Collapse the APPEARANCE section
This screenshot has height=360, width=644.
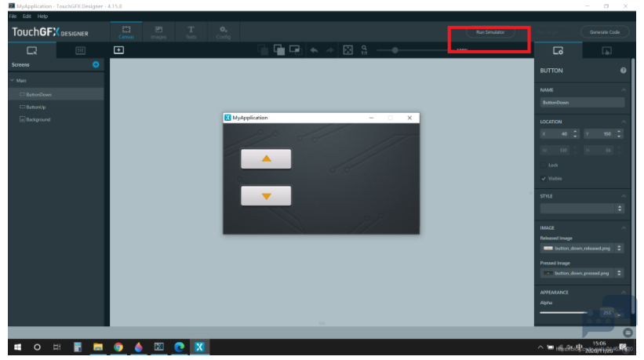click(x=624, y=293)
